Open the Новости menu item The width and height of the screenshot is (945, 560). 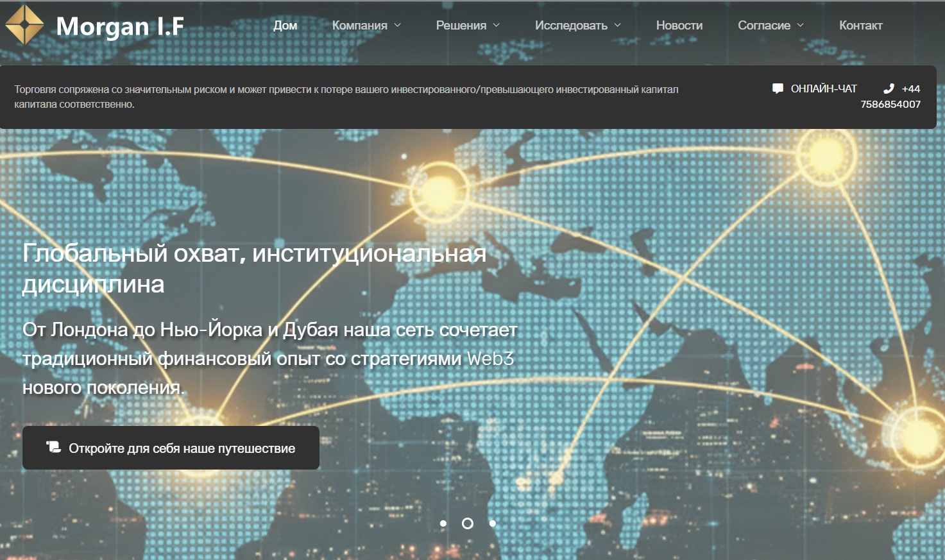click(x=679, y=26)
